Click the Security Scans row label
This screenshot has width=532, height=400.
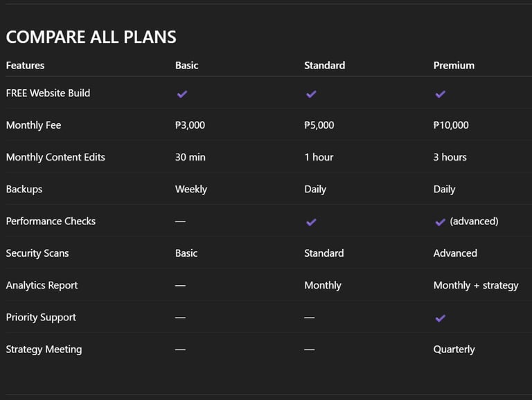37,253
